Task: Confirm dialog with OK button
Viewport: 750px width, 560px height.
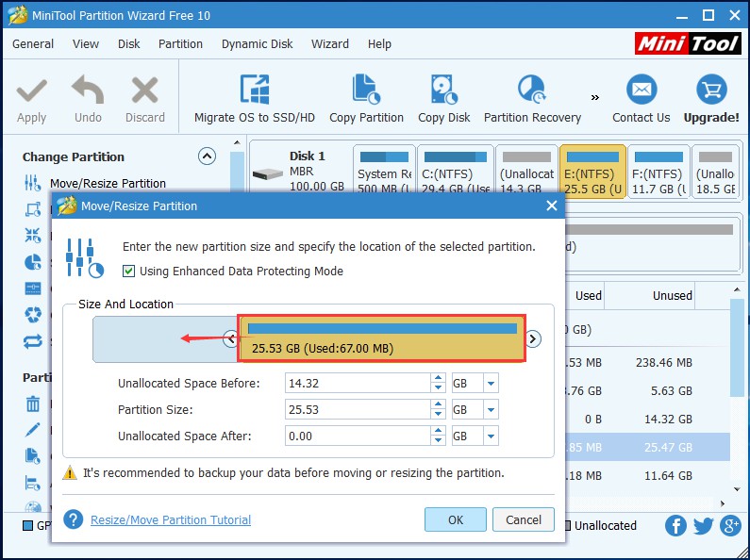Action: pos(456,519)
